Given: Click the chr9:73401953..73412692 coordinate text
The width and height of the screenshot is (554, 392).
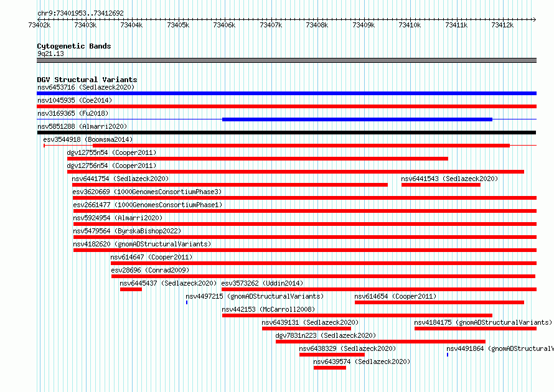Looking at the screenshot, I should [x=80, y=14].
